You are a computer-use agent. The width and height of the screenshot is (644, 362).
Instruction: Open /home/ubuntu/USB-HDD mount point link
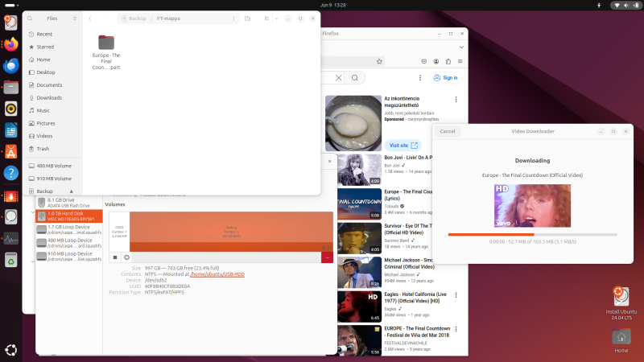217,274
